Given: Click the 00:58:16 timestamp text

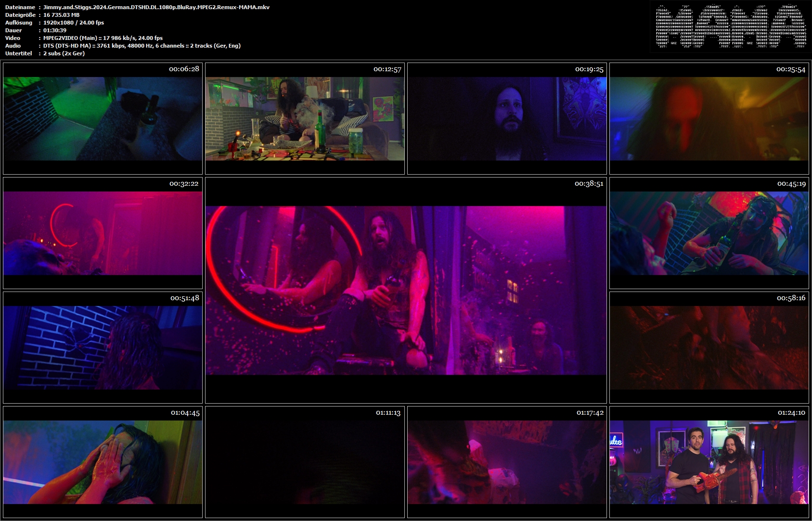Looking at the screenshot, I should coord(791,298).
